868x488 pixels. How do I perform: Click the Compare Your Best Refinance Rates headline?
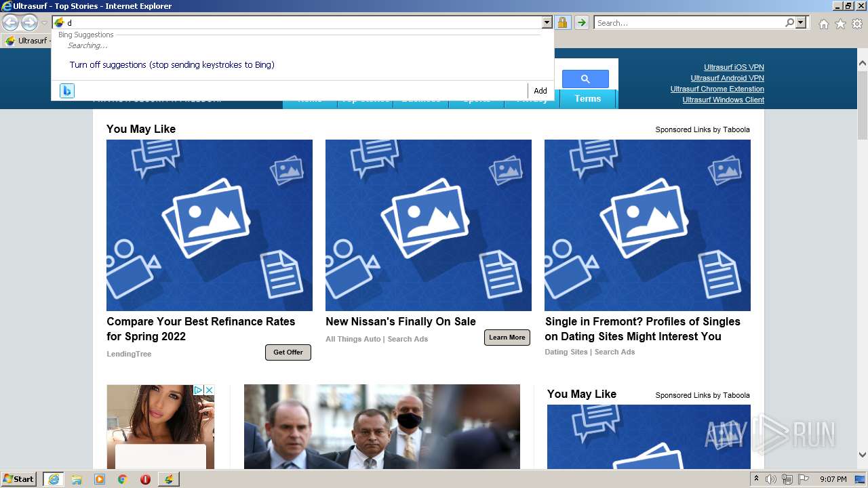point(201,329)
